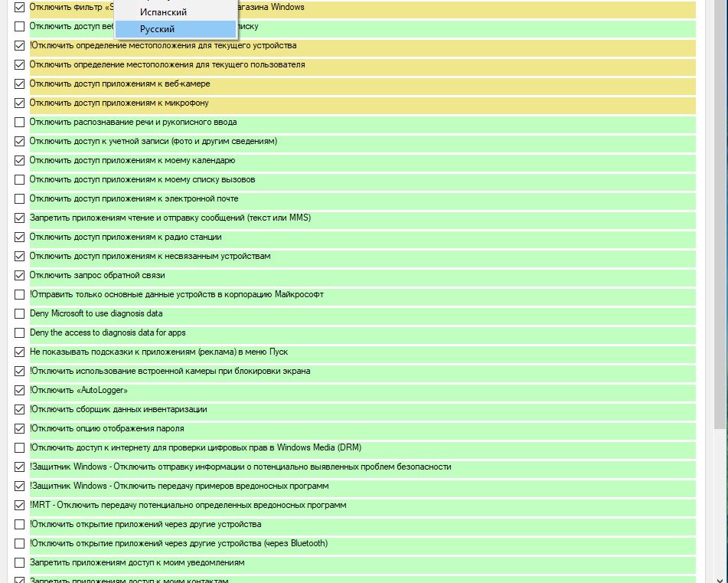Click text 'Deny the access to diagnosis data for apps'
Image resolution: width=728 pixels, height=583 pixels.
click(108, 332)
